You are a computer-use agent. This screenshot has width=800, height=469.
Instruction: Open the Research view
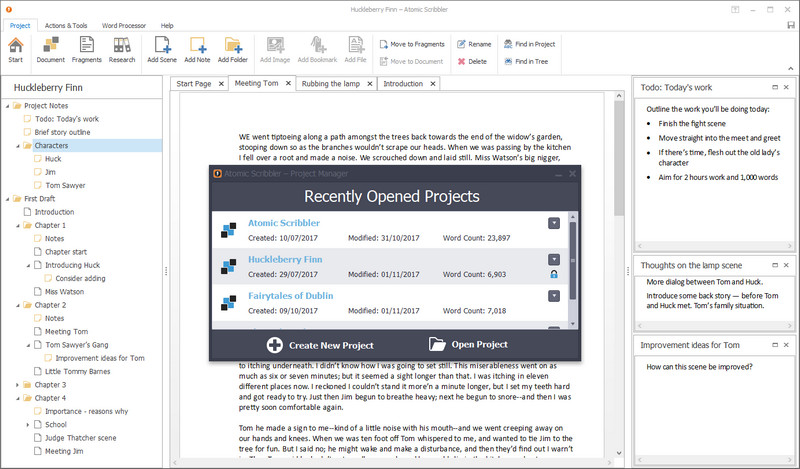pos(121,50)
